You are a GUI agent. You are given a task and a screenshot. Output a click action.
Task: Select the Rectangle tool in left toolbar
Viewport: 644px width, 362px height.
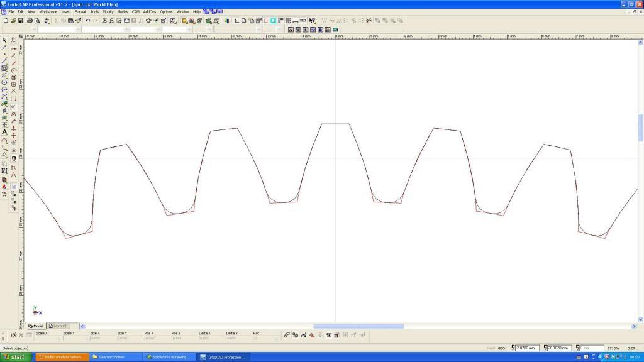(4, 69)
